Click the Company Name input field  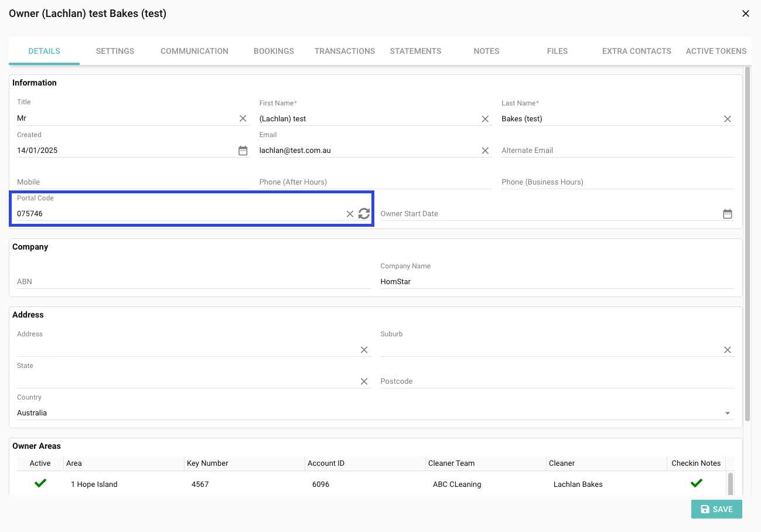point(557,282)
